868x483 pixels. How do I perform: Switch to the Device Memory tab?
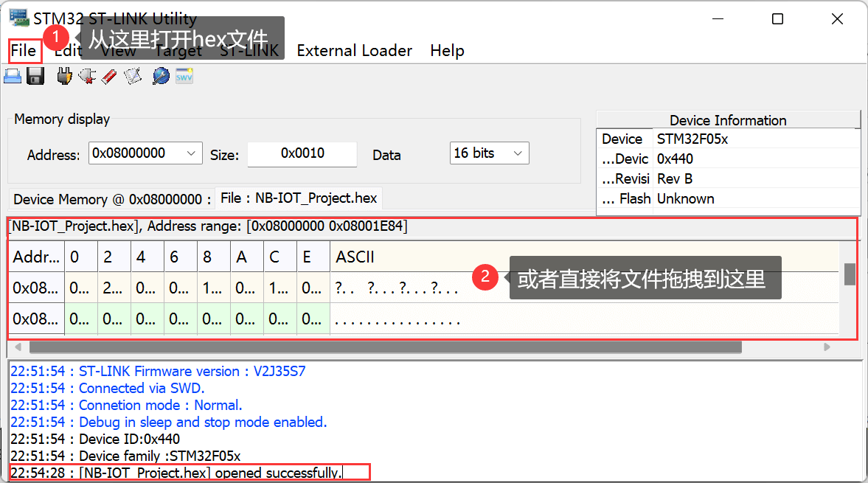pyautogui.click(x=112, y=199)
